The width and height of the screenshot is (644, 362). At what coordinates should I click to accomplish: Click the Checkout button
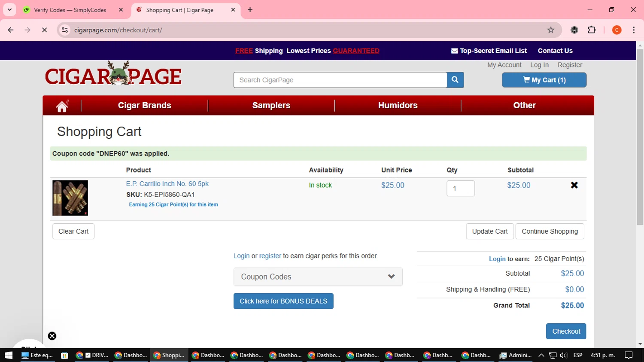click(566, 332)
